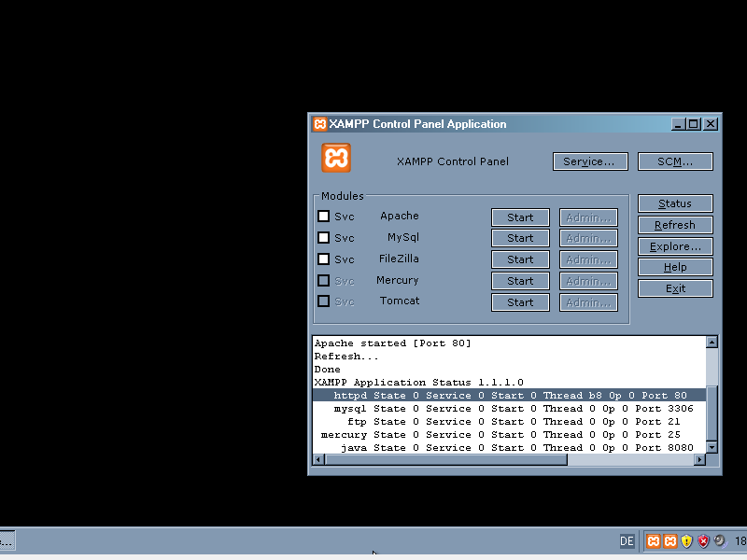
Task: Click the speaker volume tray icon
Action: [720, 541]
